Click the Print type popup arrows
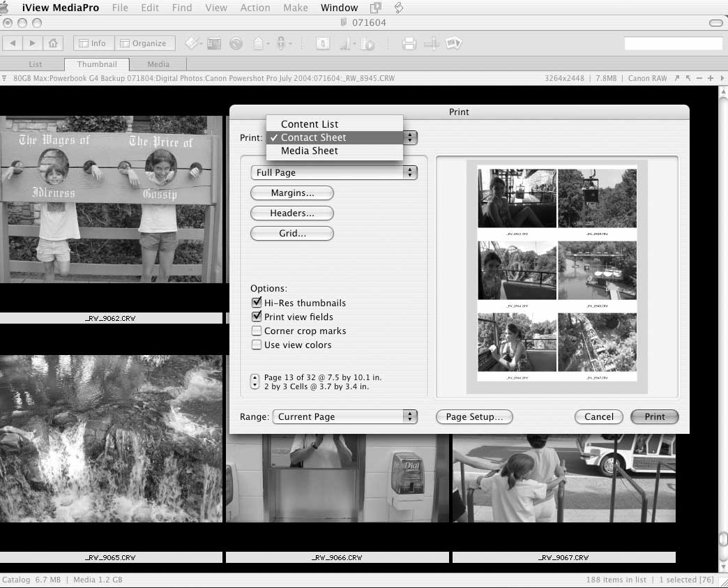 pyautogui.click(x=410, y=137)
